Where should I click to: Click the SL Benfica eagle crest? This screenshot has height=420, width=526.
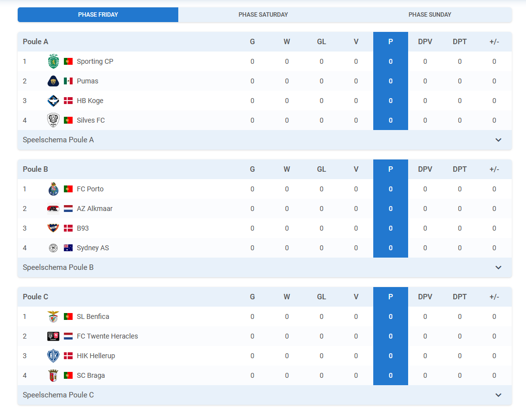54,316
